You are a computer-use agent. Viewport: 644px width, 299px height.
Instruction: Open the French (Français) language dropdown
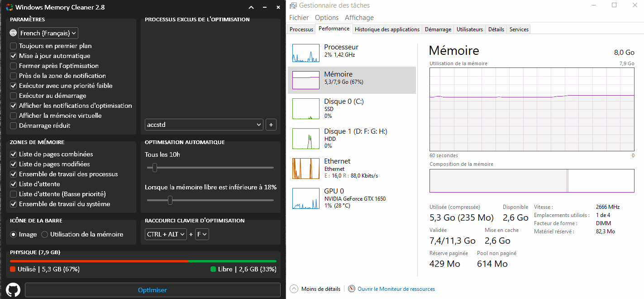48,33
